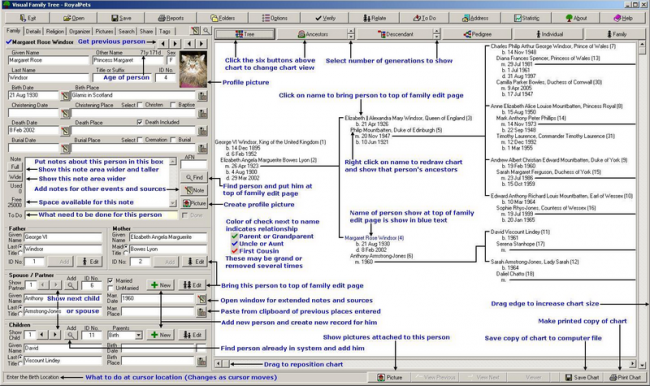Screen dimensions: 650x386
Task: Select the mother's Title radio button
Action: tap(126, 252)
